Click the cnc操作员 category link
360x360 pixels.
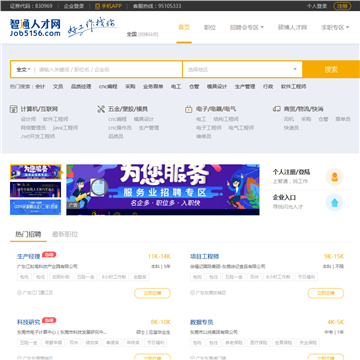(x=120, y=128)
